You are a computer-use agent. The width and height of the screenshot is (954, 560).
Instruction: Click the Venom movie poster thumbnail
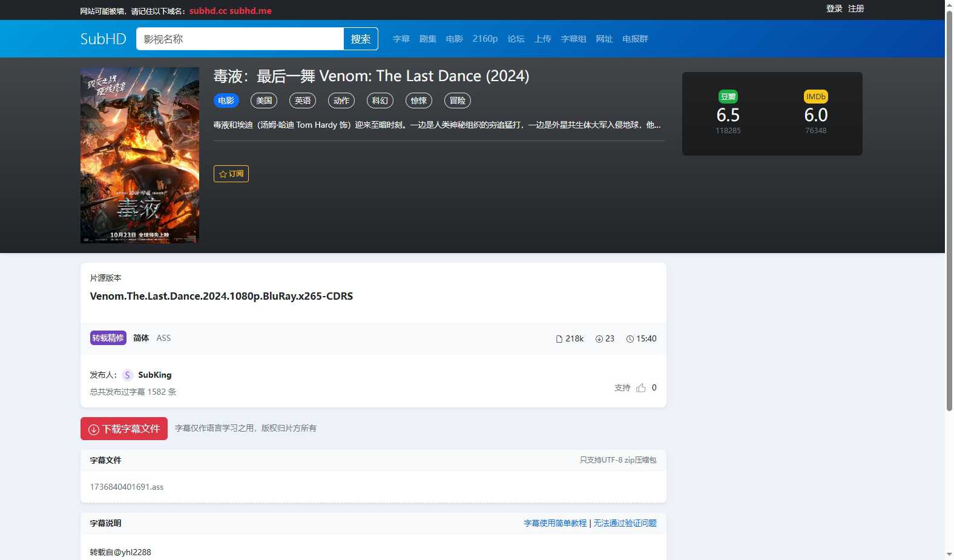coord(140,155)
